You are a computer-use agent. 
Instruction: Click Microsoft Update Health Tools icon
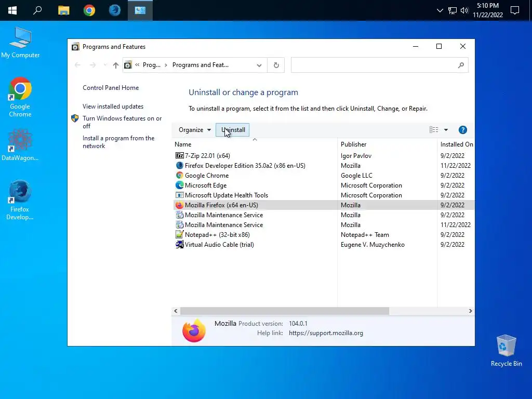coord(179,195)
